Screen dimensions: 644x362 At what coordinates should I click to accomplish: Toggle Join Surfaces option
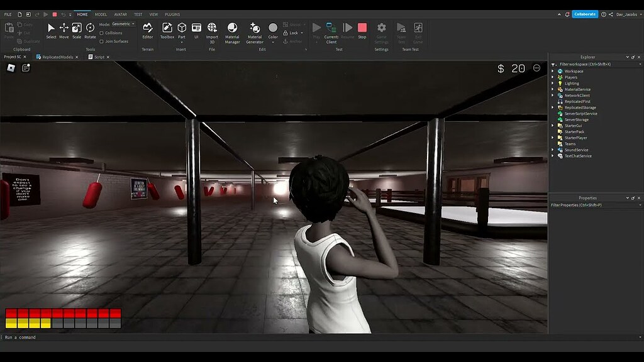pos(102,41)
